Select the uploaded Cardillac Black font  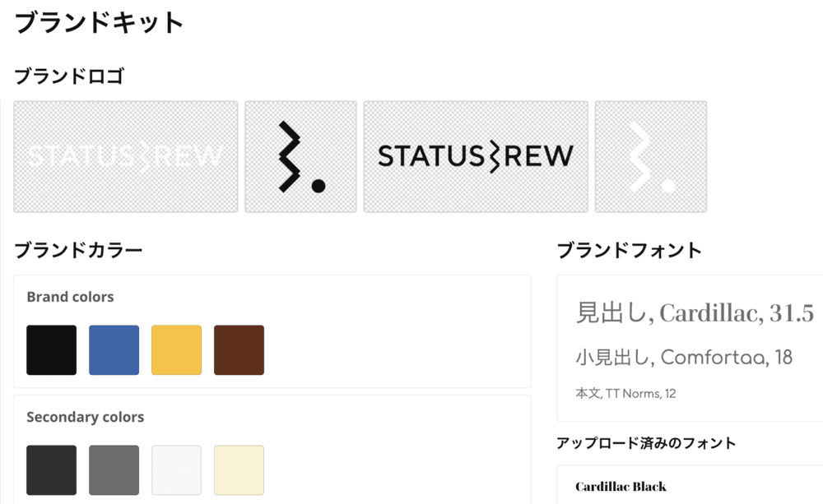coord(621,487)
